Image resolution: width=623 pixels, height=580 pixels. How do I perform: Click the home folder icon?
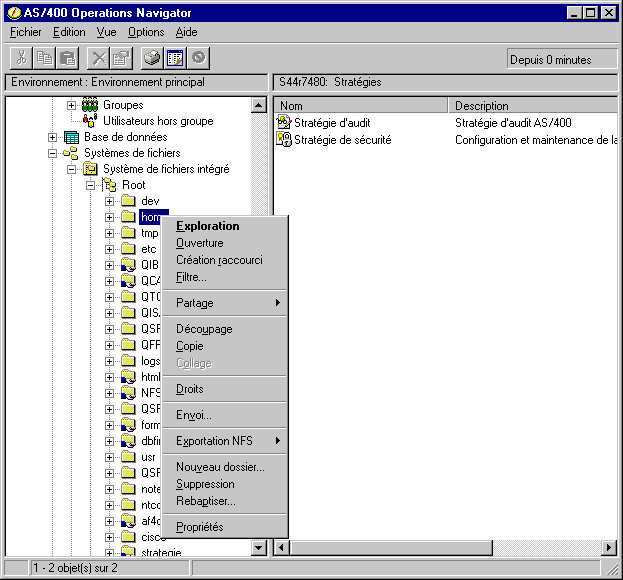128,217
